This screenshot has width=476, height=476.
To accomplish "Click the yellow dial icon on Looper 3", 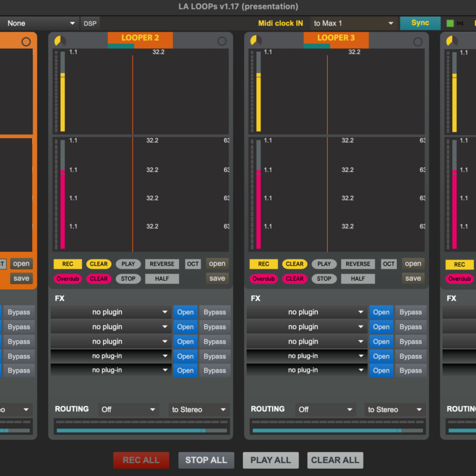I will pos(256,41).
